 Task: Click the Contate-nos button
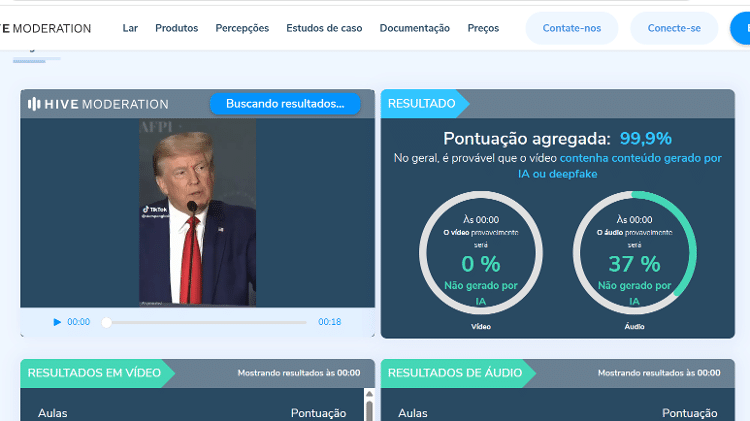(x=572, y=28)
